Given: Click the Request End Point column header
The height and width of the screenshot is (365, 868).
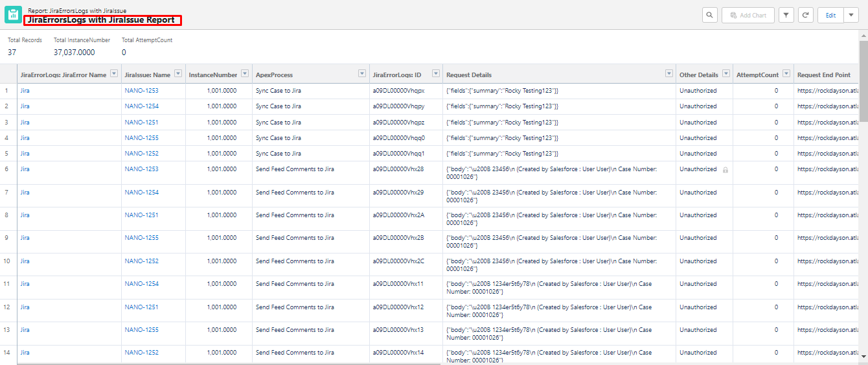Looking at the screenshot, I should pos(824,75).
